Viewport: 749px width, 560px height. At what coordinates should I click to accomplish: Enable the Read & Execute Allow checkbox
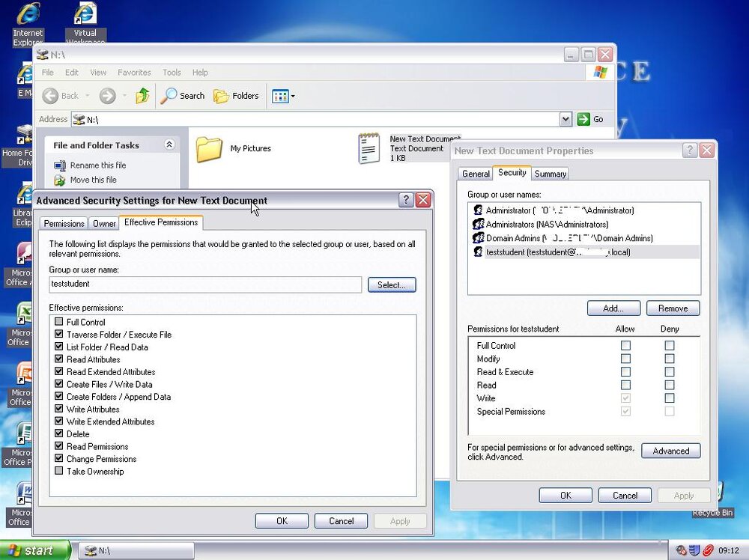(x=625, y=371)
